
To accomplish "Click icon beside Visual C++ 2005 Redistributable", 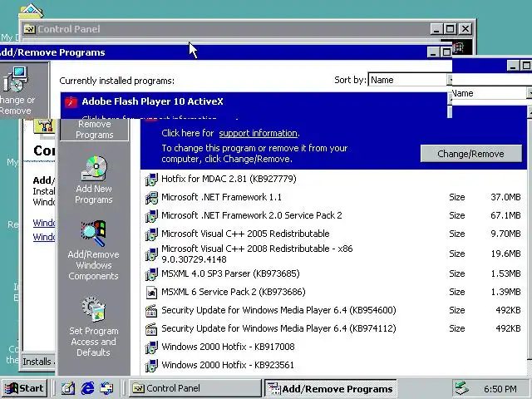I will 151,234.
